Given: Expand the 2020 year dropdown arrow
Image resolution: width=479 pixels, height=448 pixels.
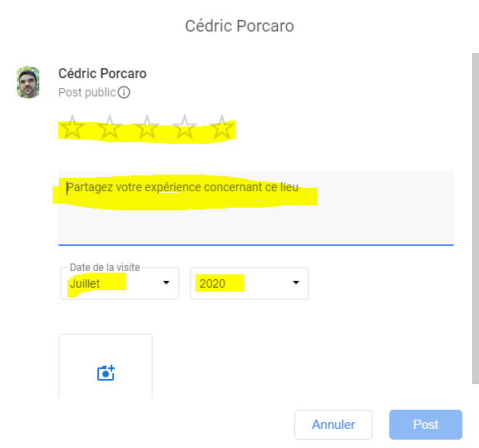Looking at the screenshot, I should tap(296, 283).
